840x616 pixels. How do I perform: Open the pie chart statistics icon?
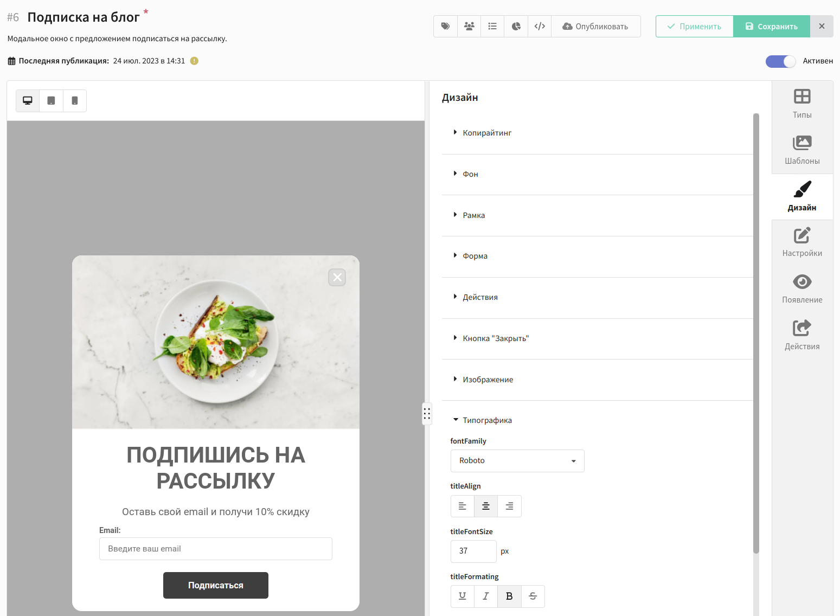516,26
